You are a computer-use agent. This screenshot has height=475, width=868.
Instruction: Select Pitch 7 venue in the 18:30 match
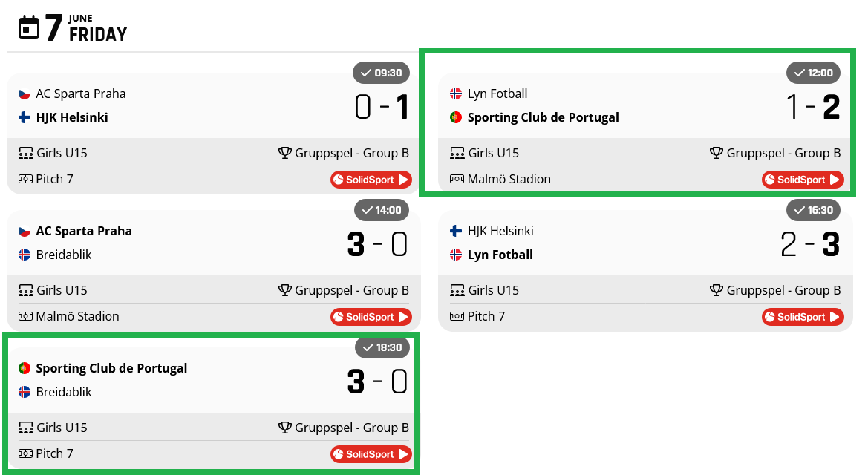(54, 453)
